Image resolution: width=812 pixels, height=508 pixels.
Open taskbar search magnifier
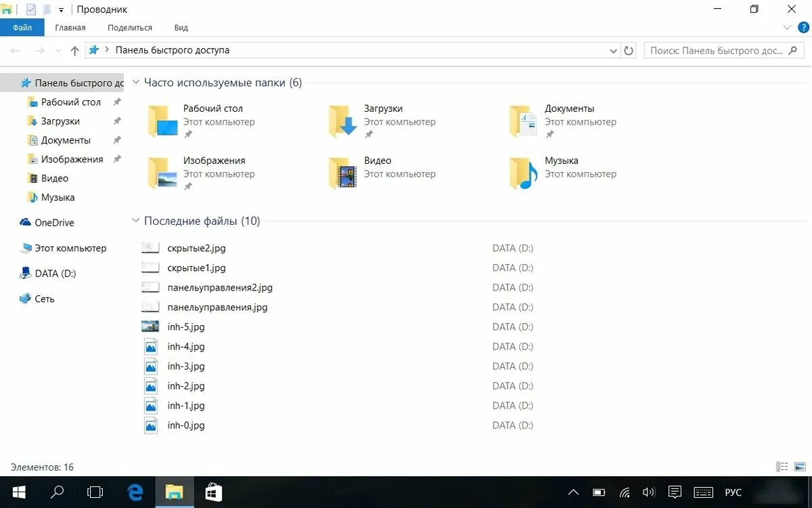pos(58,492)
